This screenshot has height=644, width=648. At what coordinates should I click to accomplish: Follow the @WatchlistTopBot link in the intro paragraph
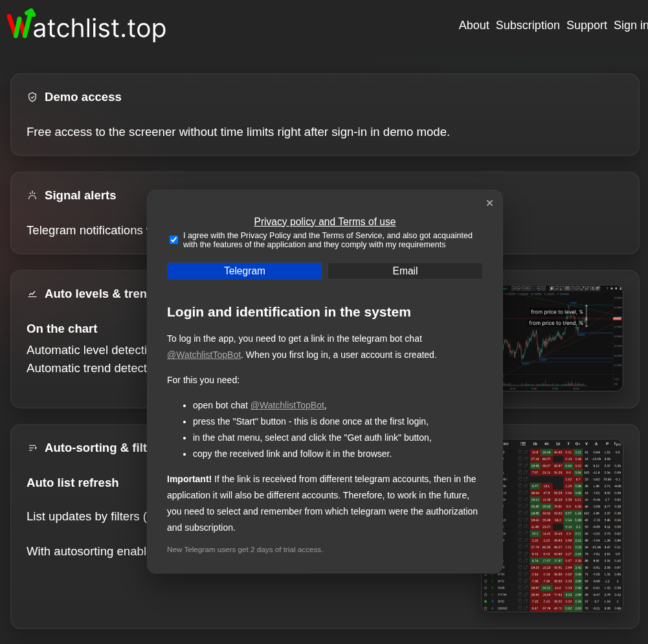(204, 355)
